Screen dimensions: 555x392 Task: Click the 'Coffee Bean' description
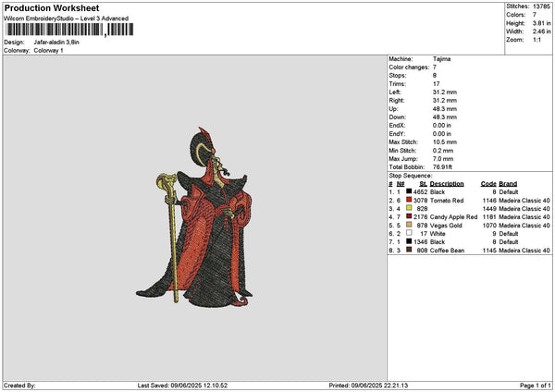point(447,251)
